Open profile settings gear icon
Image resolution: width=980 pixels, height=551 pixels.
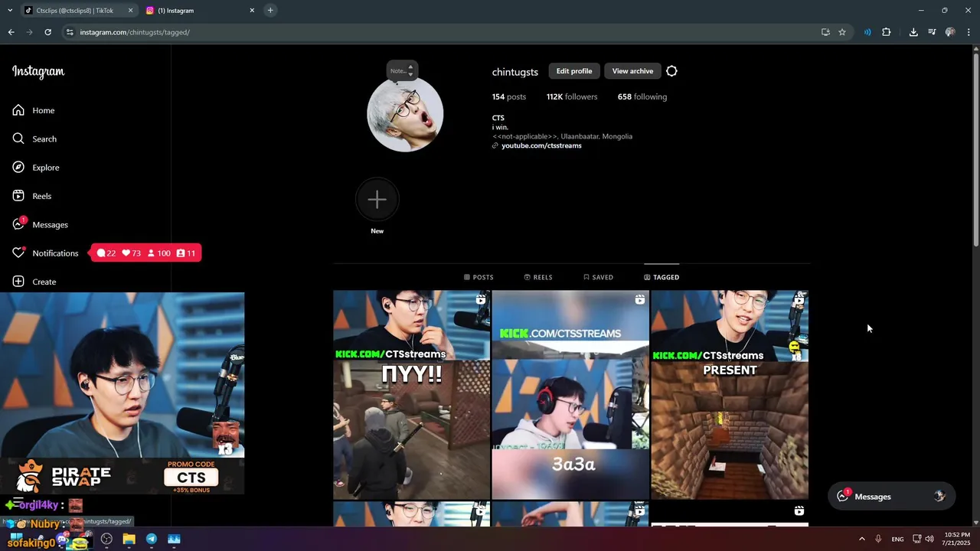point(671,71)
